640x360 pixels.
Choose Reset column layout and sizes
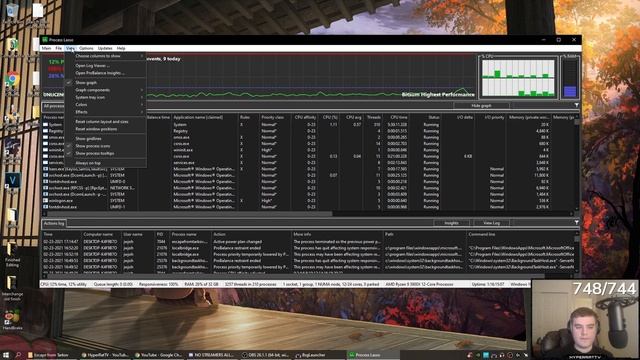tap(106, 122)
